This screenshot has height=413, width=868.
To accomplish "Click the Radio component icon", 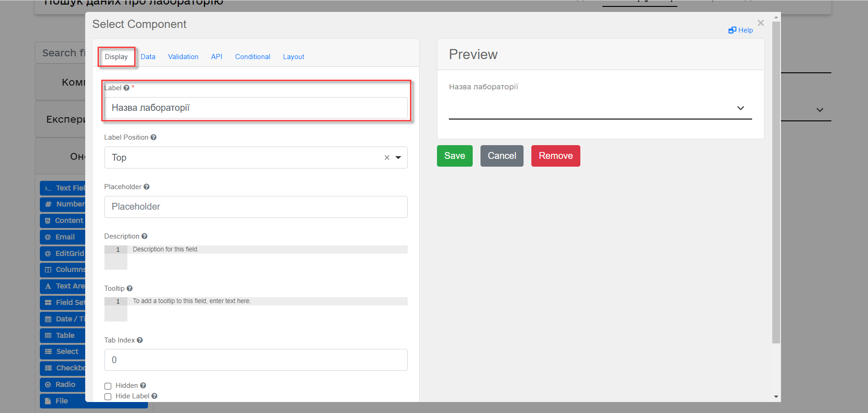I will click(x=48, y=385).
